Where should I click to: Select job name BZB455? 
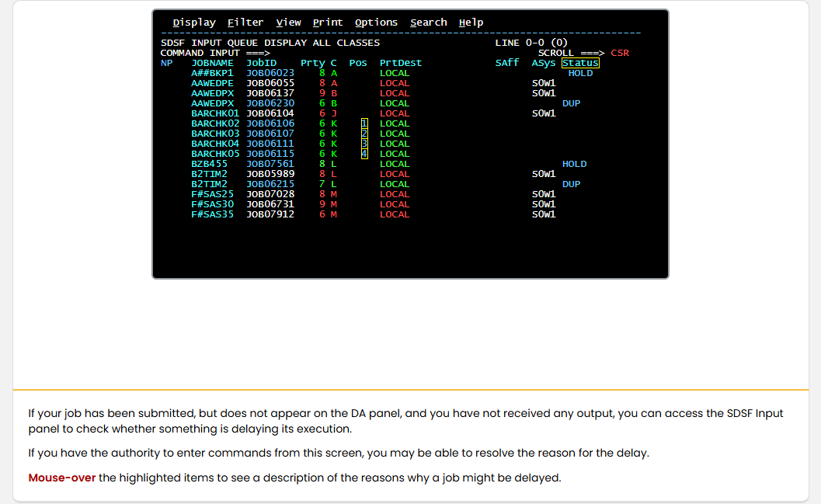(209, 164)
